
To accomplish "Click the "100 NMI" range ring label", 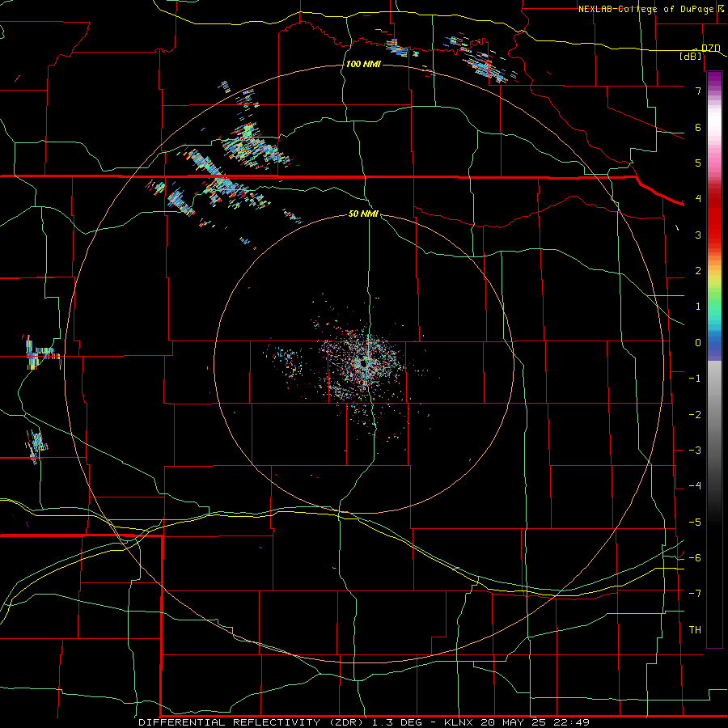I will tap(363, 64).
